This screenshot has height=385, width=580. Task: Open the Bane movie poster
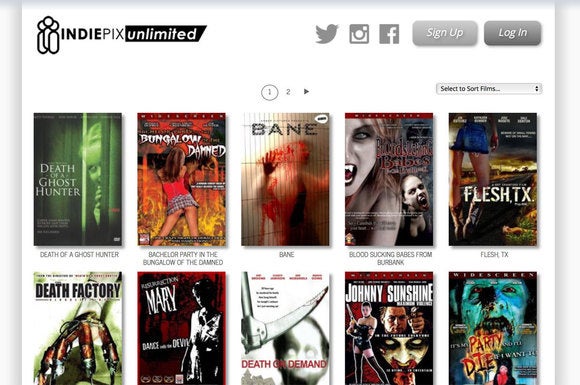tap(285, 179)
